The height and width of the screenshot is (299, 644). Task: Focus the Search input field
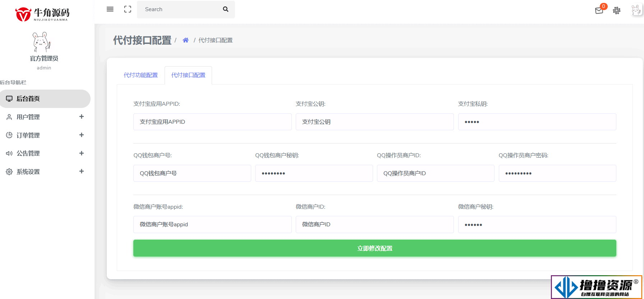[x=180, y=9]
